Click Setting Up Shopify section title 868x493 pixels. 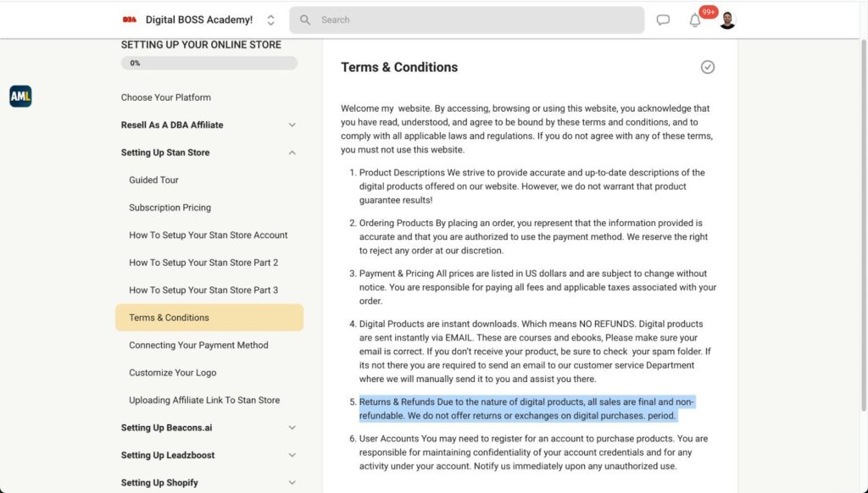coord(159,483)
